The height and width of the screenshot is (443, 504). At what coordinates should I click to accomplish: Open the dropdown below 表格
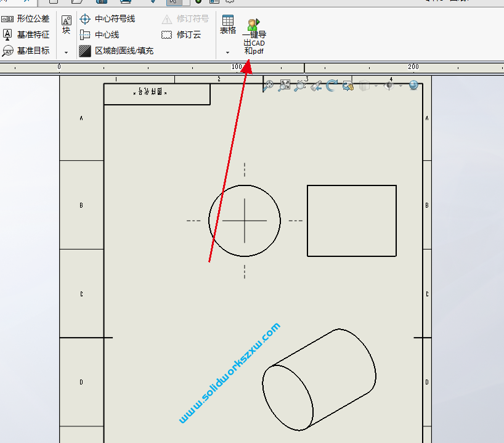pyautogui.click(x=227, y=53)
